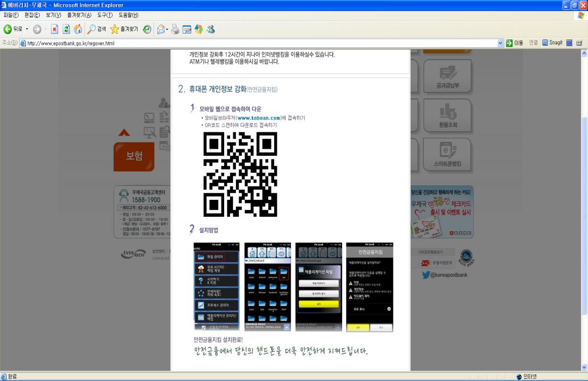Open the @koreapostbank Twitter link
Screen dimensions: 588x381
[445, 275]
